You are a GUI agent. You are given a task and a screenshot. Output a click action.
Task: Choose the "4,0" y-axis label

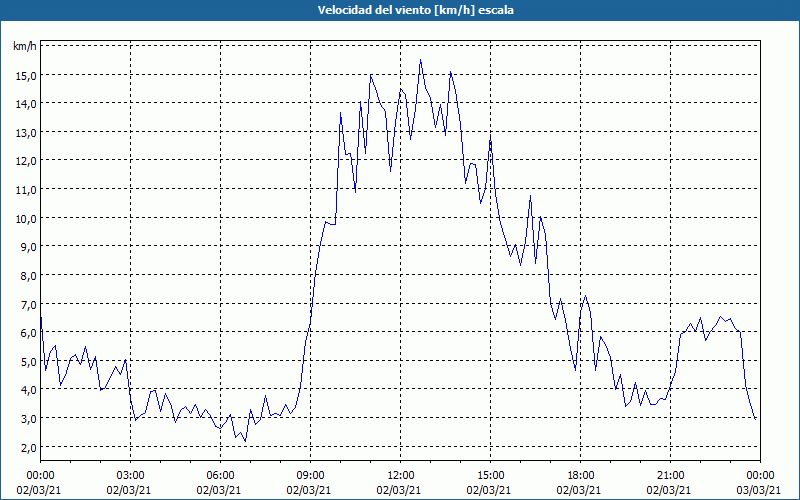tap(28, 390)
